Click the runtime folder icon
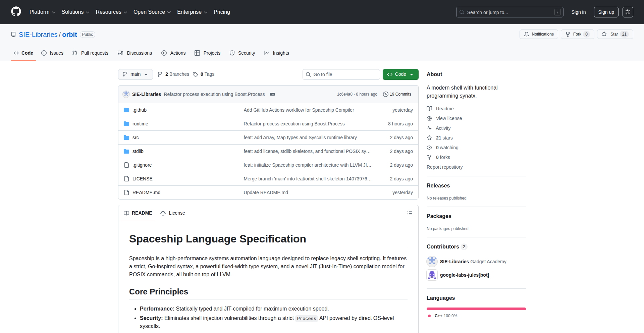Viewport: 644px width, 333px height. pyautogui.click(x=126, y=124)
